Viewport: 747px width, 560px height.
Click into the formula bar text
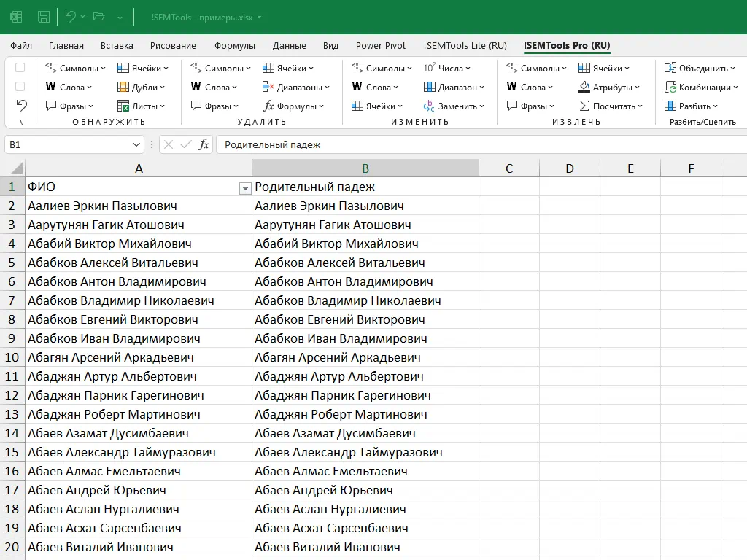[273, 145]
